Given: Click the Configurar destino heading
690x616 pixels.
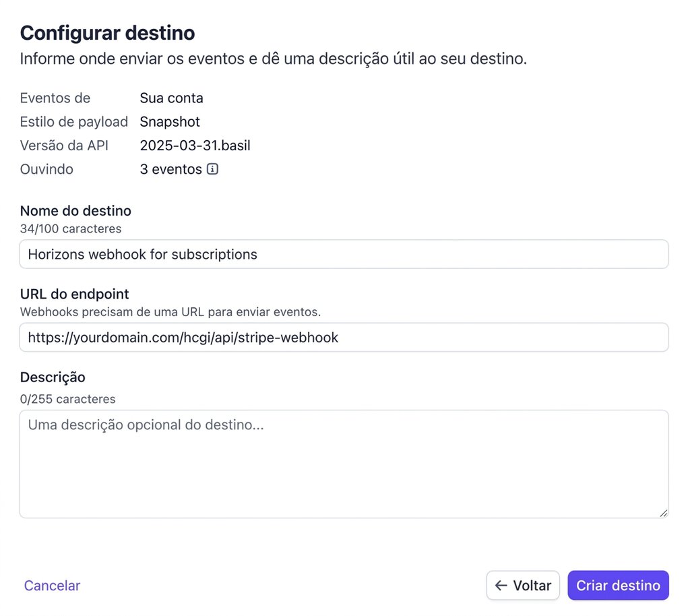Looking at the screenshot, I should (107, 33).
